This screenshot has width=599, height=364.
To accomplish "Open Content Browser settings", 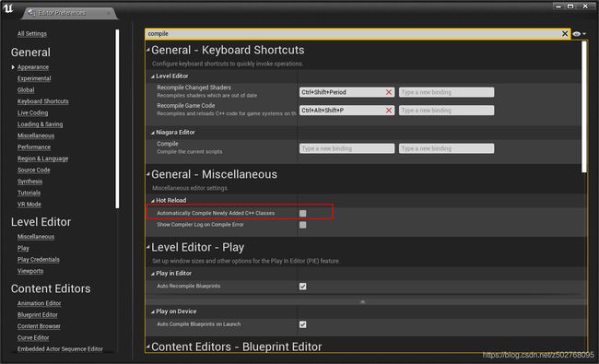I will pyautogui.click(x=39, y=326).
